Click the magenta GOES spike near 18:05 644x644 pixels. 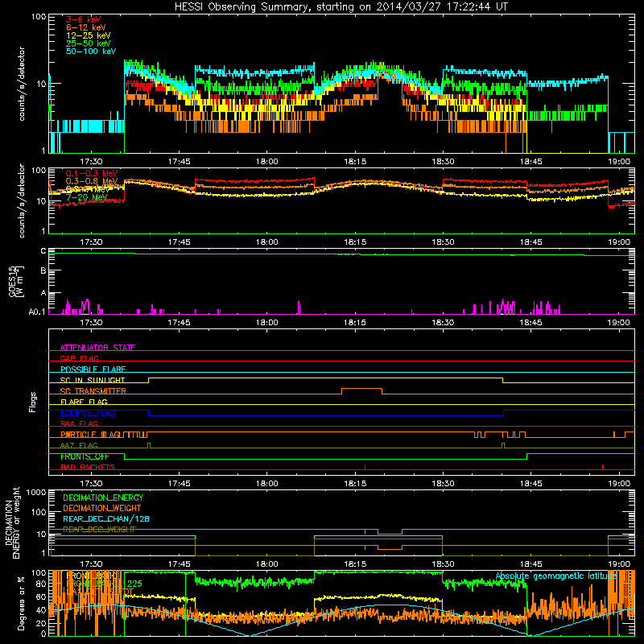coord(299,308)
